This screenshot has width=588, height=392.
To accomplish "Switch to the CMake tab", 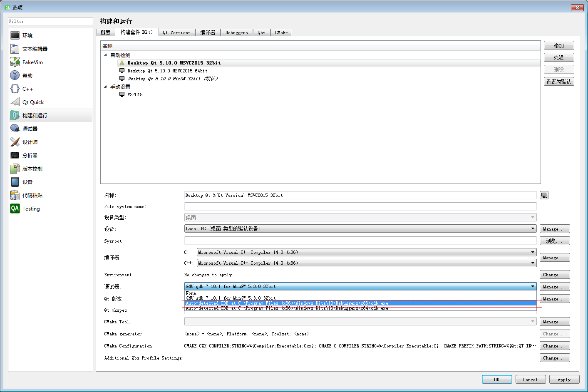I will coord(281,32).
